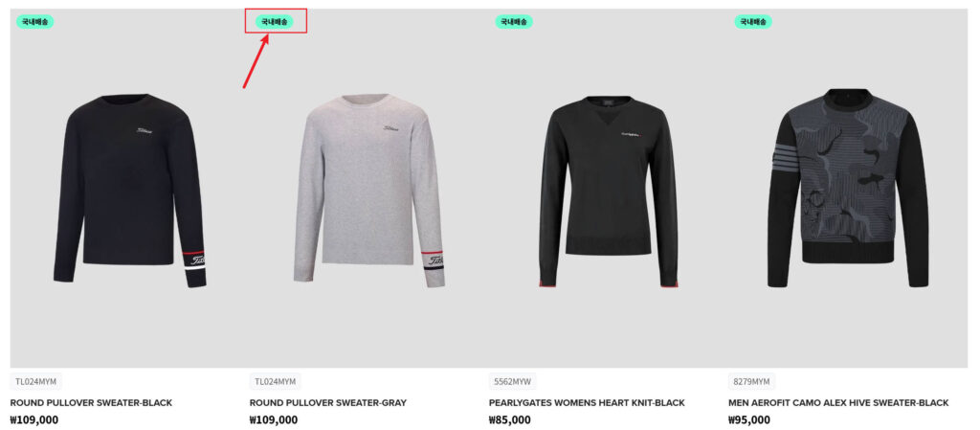Screen dimensions: 980x430
Task: Open ROUND PULLOVER SWEATER-BLACK product link
Action: (91, 403)
